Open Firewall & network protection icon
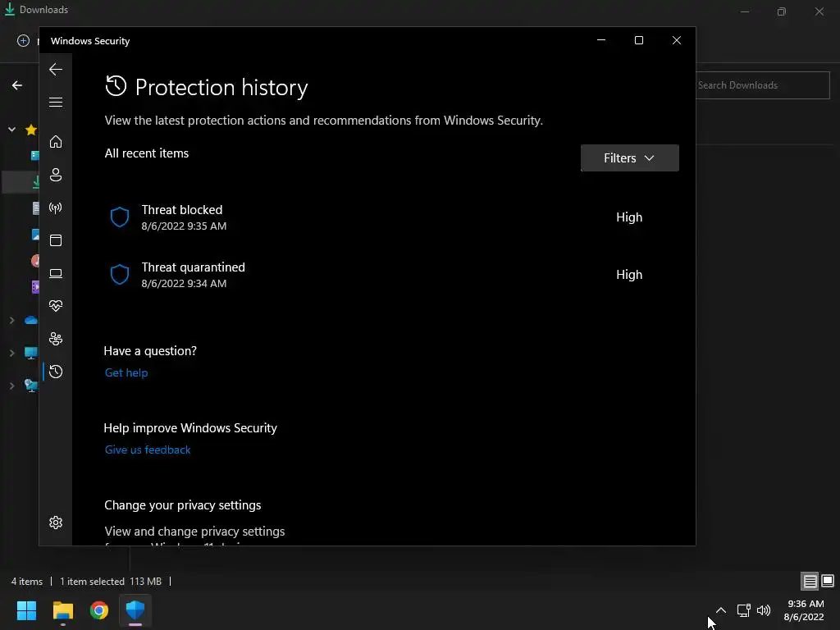The image size is (840, 630). [x=56, y=208]
